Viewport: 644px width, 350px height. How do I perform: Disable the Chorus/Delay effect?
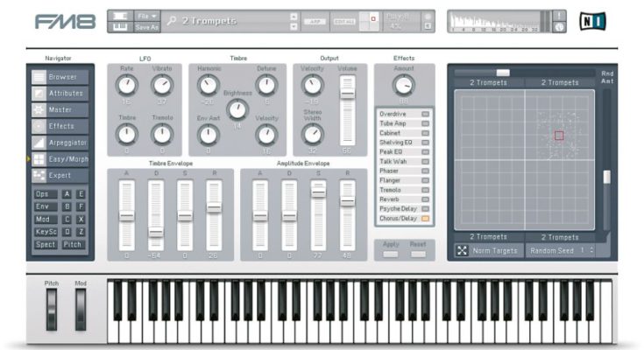426,219
